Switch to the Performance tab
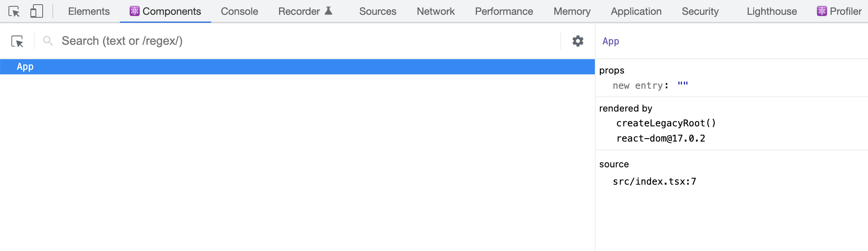The image size is (868, 251). [x=503, y=11]
